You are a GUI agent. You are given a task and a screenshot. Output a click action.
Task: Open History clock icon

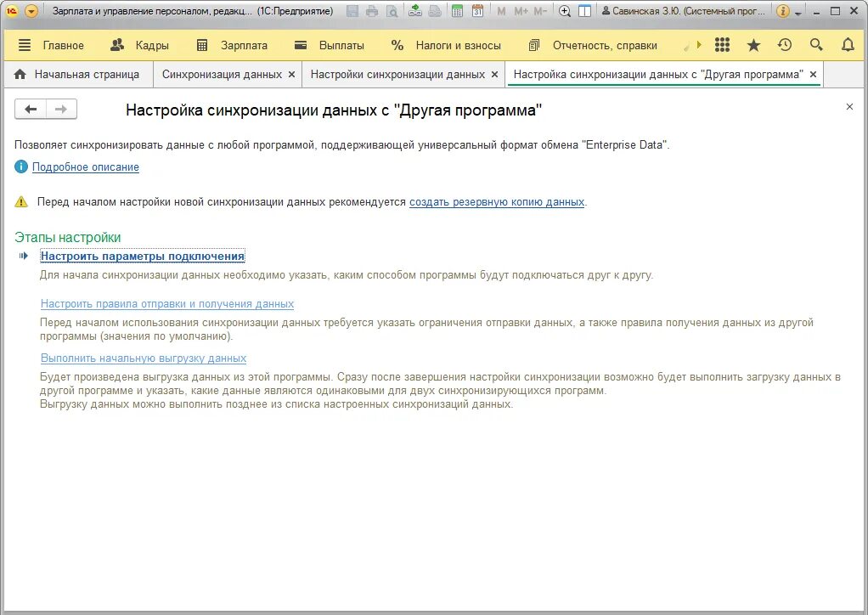(785, 45)
